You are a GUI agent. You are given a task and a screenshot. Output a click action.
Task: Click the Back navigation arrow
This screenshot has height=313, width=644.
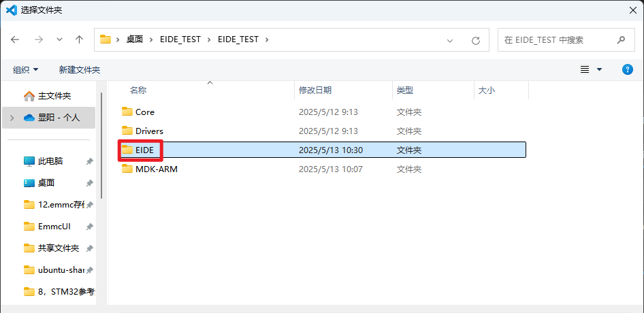pos(15,39)
